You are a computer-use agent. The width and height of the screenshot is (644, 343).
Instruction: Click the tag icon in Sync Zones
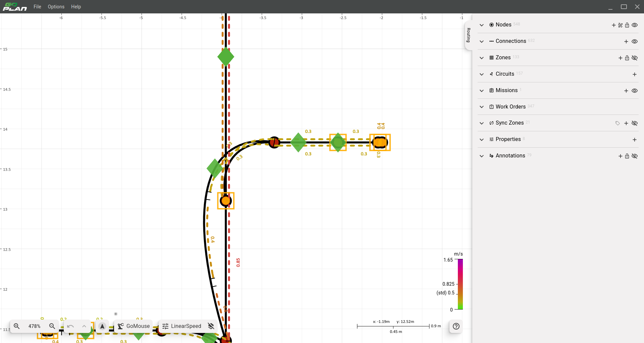[x=618, y=123]
